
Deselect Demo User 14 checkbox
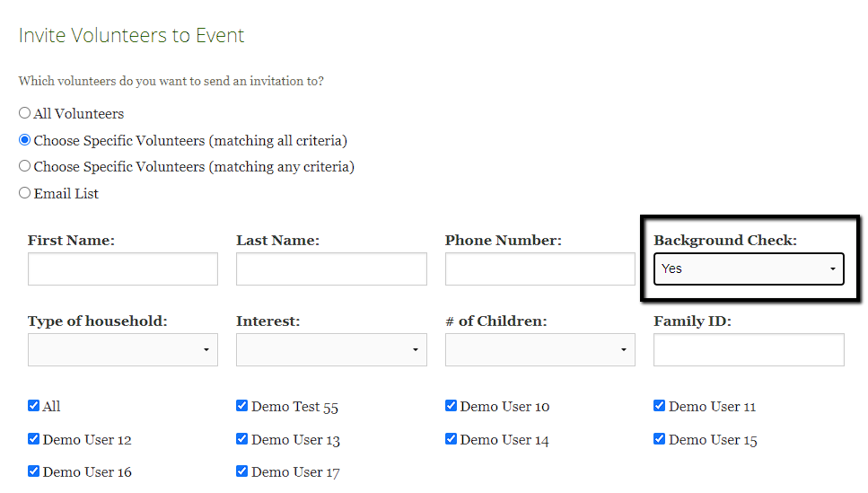tap(452, 439)
